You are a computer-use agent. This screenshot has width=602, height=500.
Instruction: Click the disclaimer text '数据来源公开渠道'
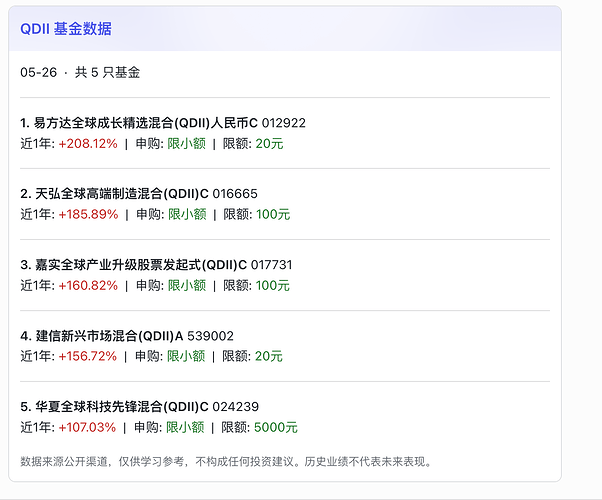64,461
